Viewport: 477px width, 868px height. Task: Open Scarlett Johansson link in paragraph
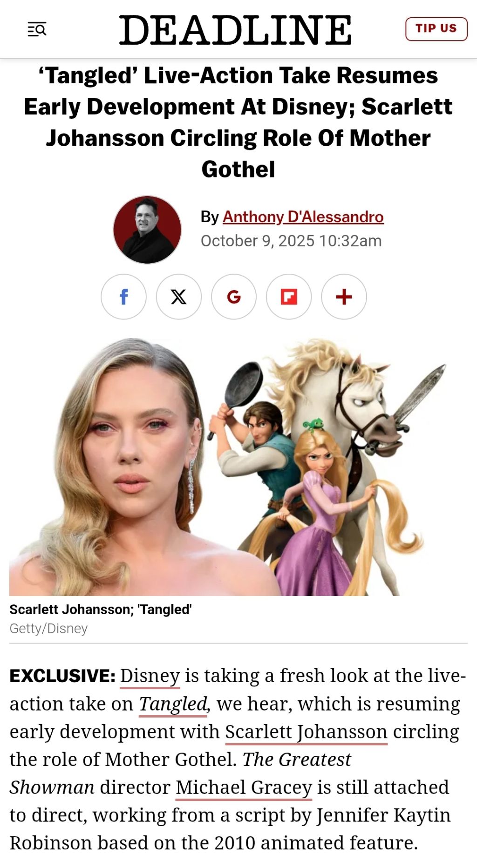pos(307,732)
